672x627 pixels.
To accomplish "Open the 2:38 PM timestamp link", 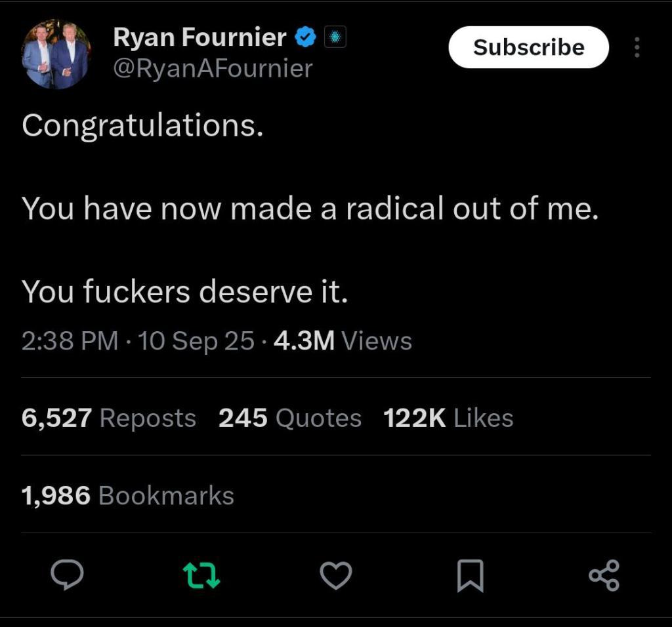I will [x=70, y=341].
